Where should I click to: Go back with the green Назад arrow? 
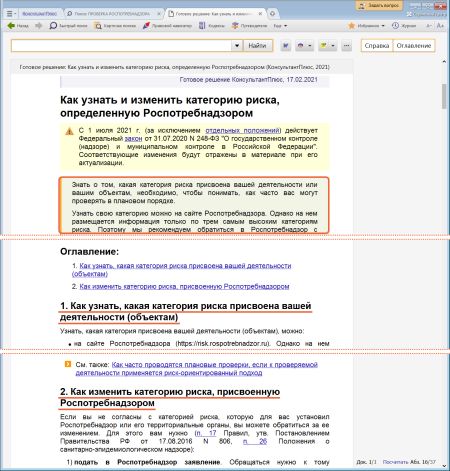(18, 26)
